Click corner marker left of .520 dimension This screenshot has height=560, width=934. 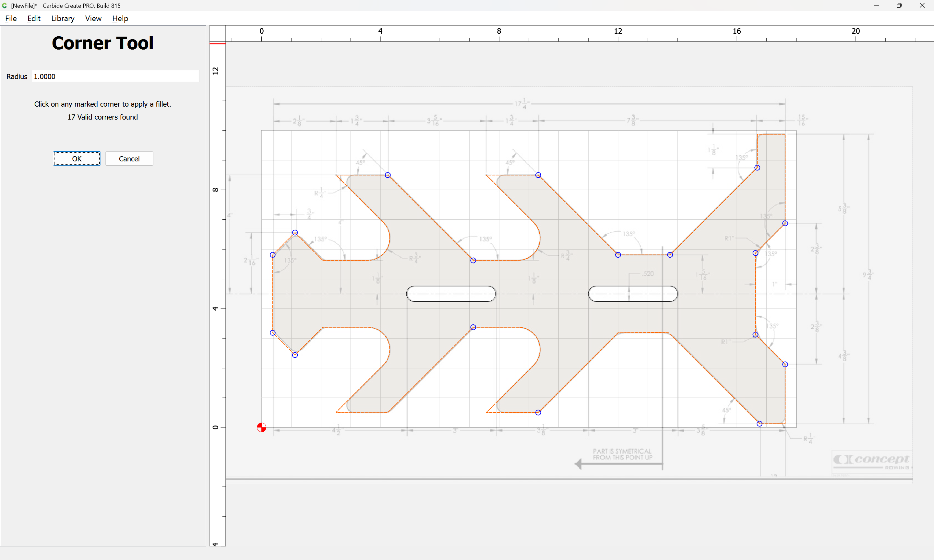617,255
